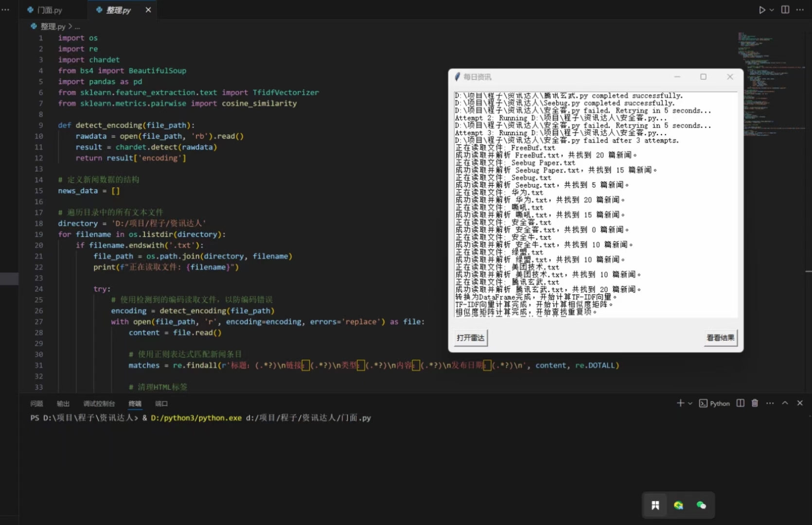Open the editor More Actions menu
The width and height of the screenshot is (812, 525).
click(800, 10)
